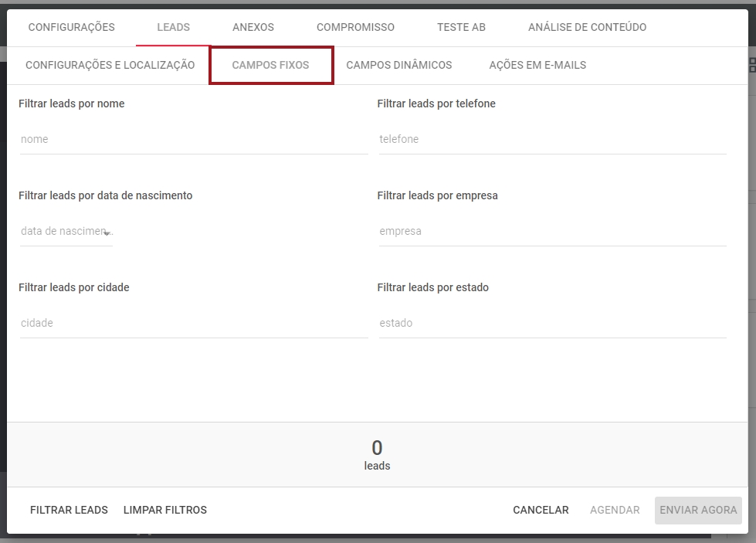Click the Enviar Agora button
756x543 pixels.
(x=698, y=510)
